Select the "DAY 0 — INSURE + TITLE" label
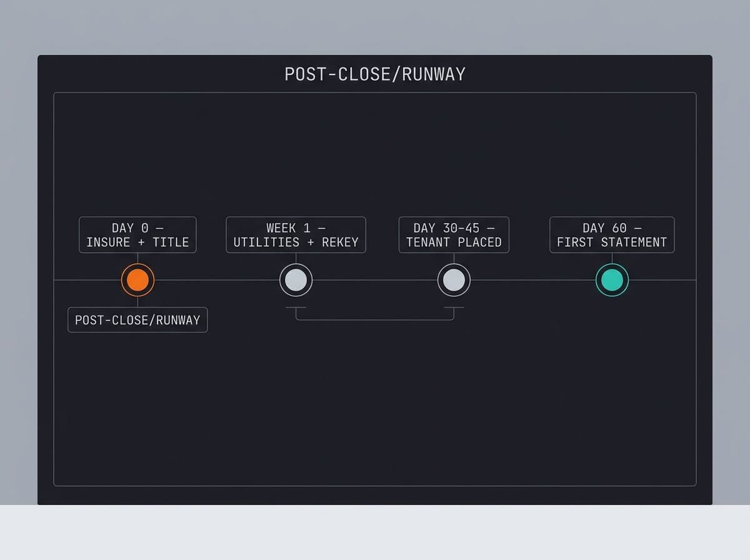 pyautogui.click(x=137, y=235)
